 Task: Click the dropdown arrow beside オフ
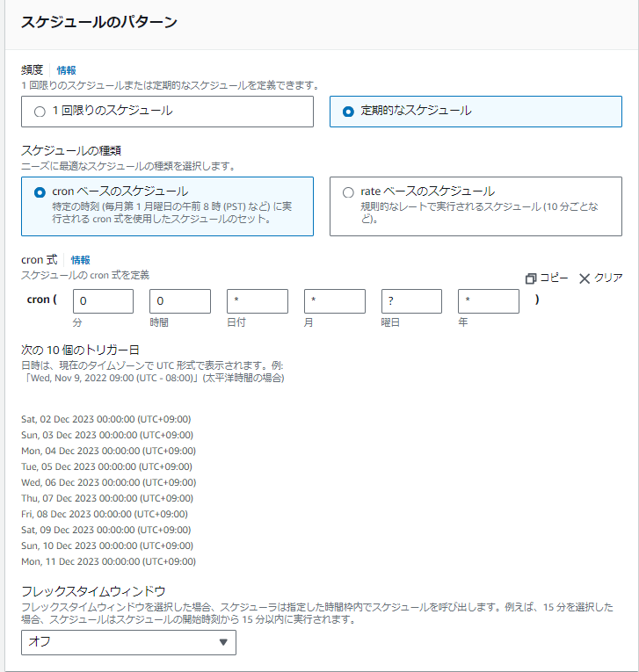[223, 642]
